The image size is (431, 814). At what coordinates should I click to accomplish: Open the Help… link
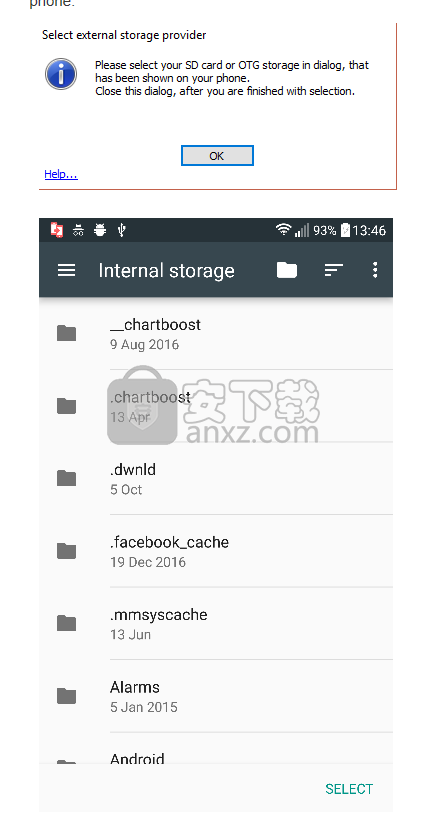pos(61,174)
